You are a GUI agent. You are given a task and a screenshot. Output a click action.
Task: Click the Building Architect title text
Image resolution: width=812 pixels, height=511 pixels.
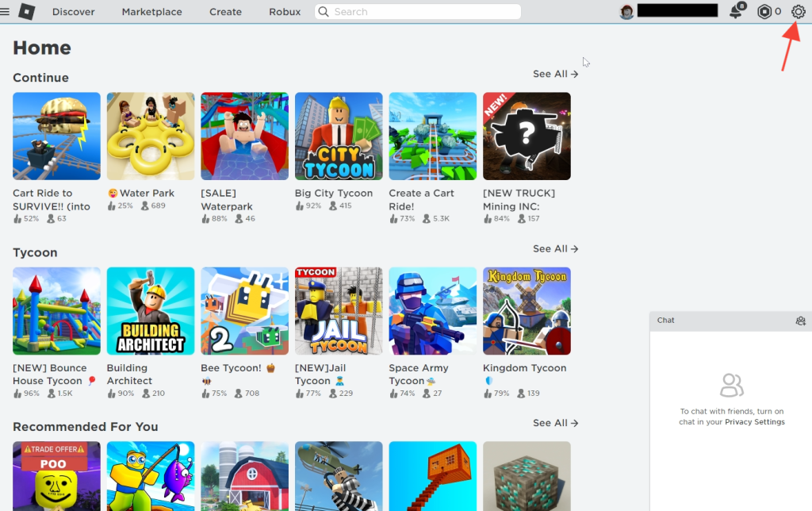(129, 375)
